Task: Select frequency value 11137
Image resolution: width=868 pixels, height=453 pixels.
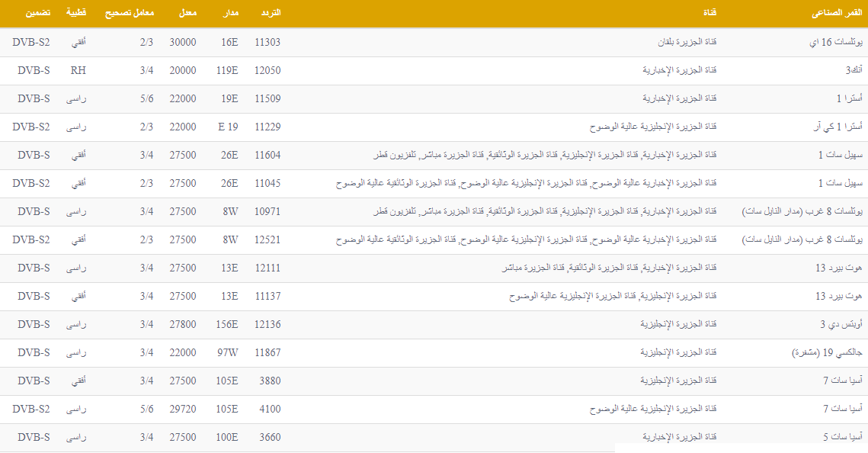Action: 267,296
